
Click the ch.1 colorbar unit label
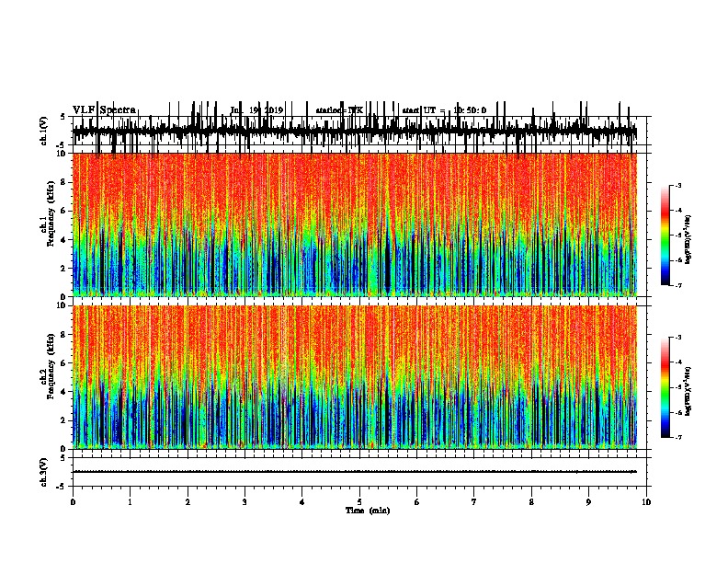[x=688, y=240]
